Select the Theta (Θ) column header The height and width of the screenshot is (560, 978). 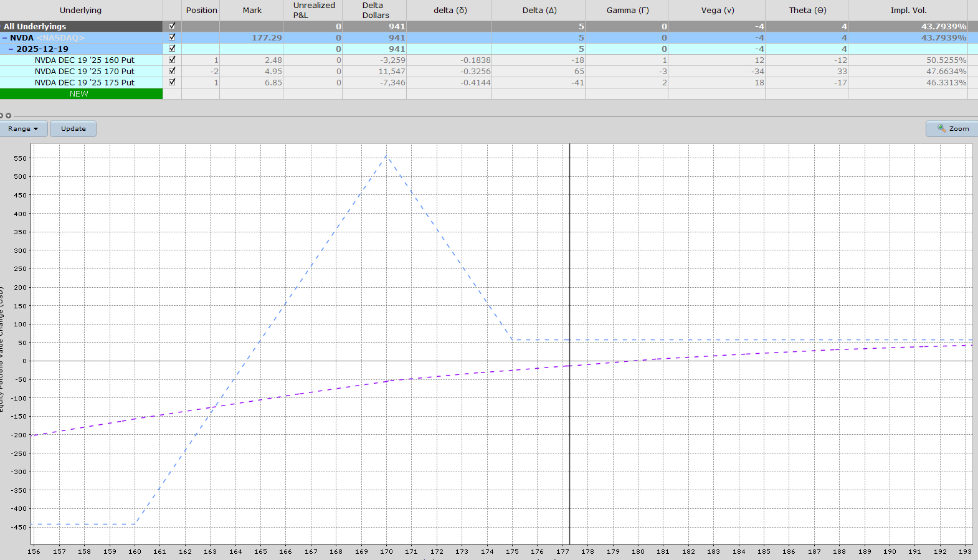tap(807, 11)
